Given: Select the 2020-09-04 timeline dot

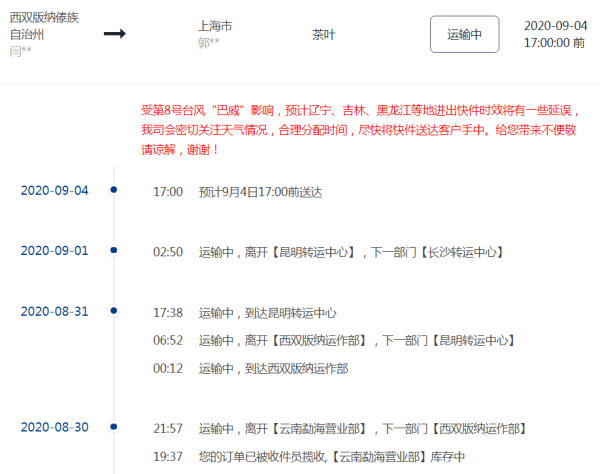Looking at the screenshot, I should 114,189.
